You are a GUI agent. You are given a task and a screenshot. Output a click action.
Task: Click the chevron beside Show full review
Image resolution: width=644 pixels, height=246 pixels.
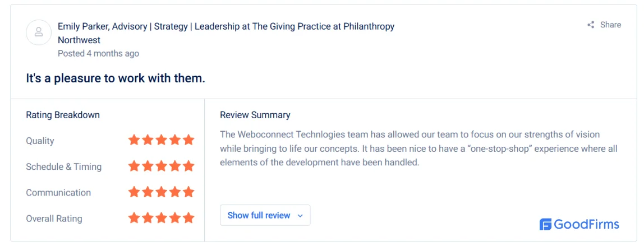point(300,216)
